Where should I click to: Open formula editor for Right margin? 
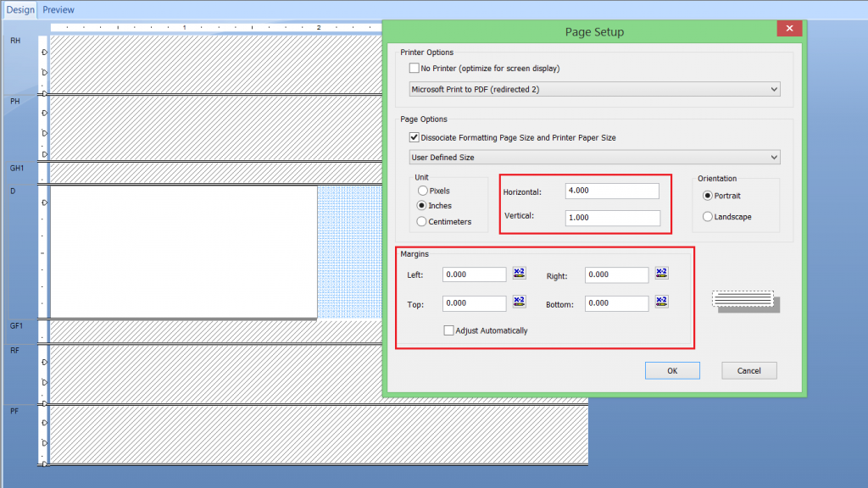coord(660,274)
